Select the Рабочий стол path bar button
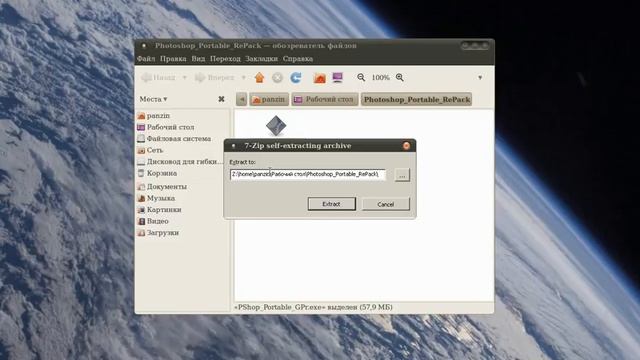 click(x=324, y=99)
